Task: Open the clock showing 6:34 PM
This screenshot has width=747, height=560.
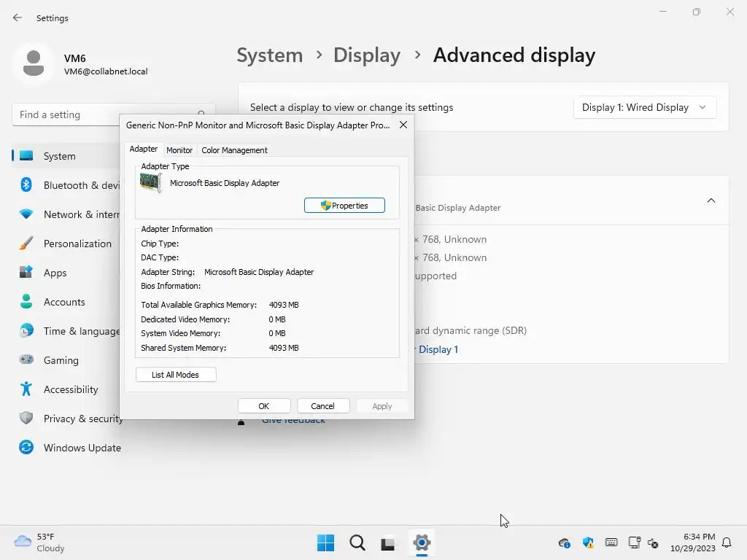Action: pyautogui.click(x=693, y=542)
